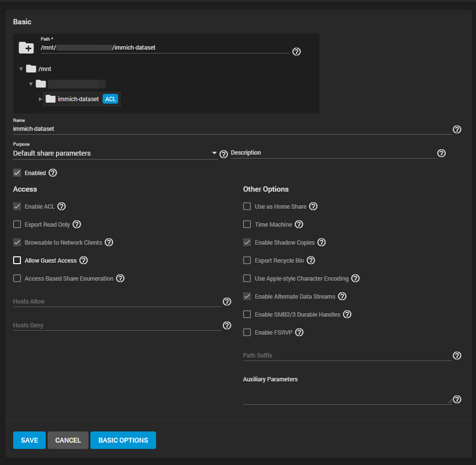Click the help icon next to Description

[441, 153]
